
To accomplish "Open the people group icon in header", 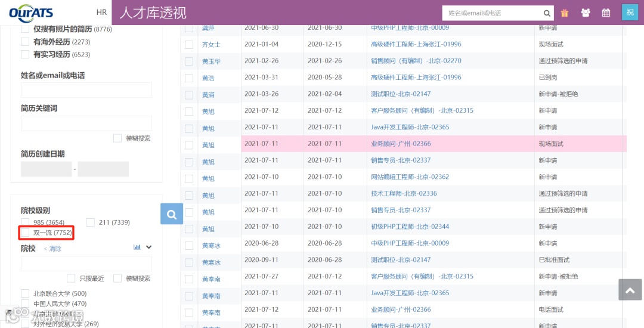I will [x=586, y=13].
